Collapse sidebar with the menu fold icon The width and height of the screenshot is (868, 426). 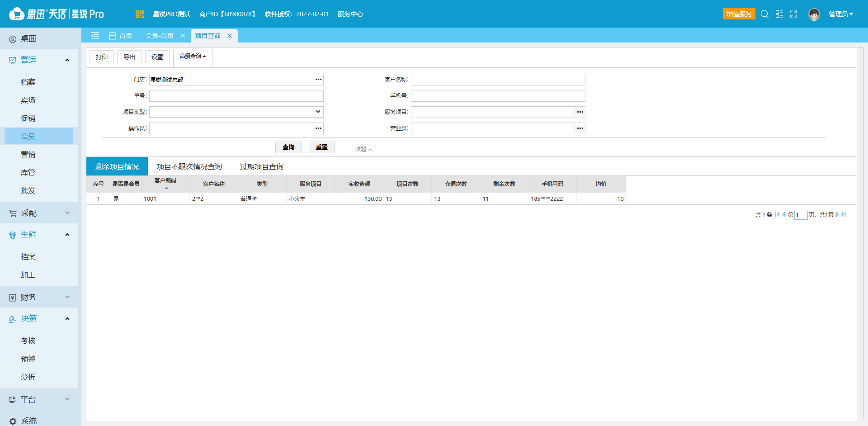(95, 36)
